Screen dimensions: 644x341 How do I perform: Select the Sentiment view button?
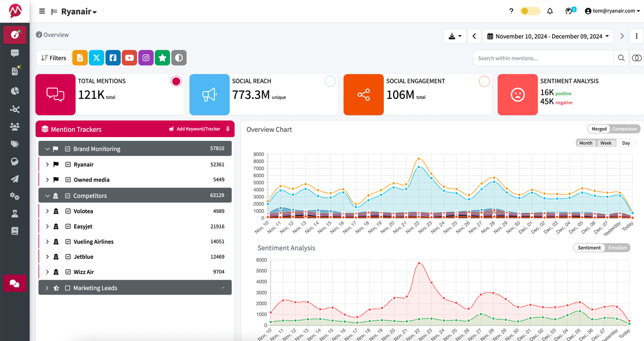point(589,248)
